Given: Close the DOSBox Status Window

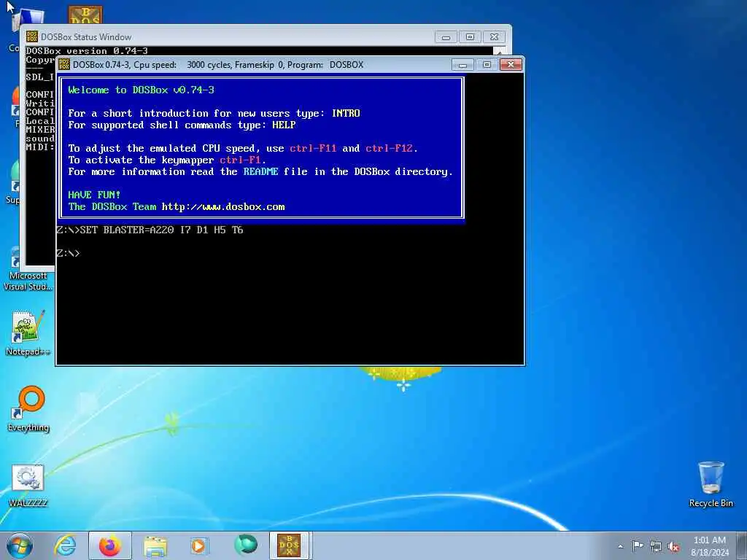Looking at the screenshot, I should tap(494, 36).
